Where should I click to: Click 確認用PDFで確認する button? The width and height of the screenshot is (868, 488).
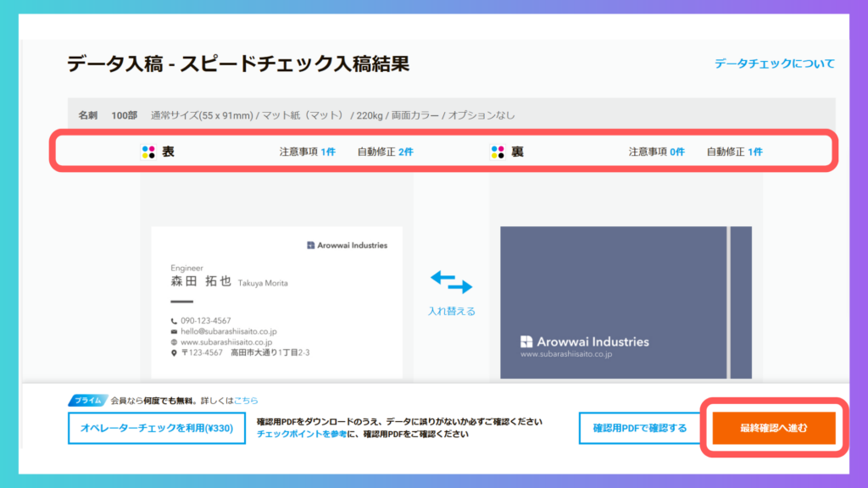639,428
